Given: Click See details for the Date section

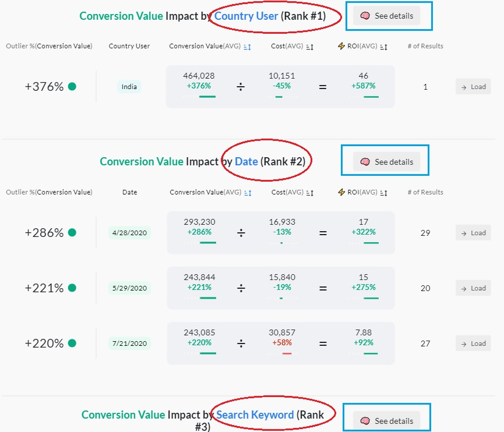Looking at the screenshot, I should 385,161.
